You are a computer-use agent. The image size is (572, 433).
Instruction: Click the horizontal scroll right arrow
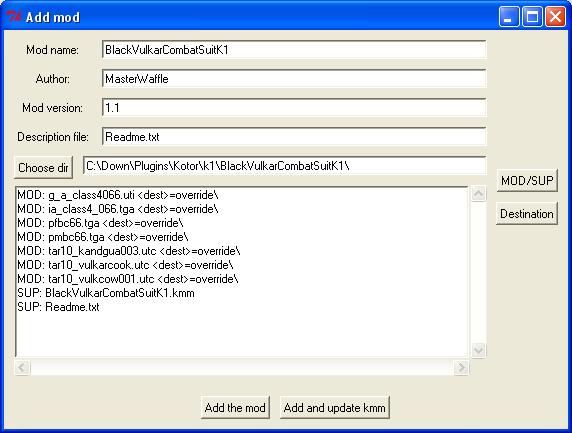(x=461, y=367)
